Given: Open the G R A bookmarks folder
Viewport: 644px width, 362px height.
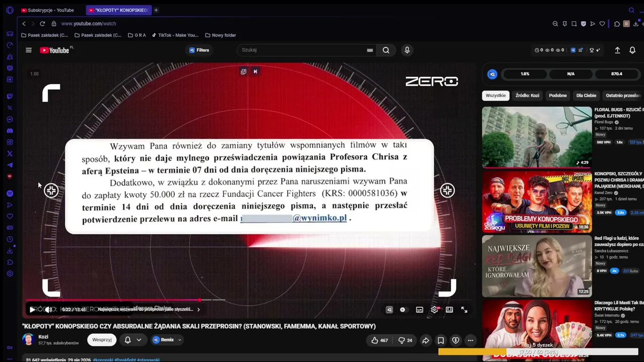Looking at the screenshot, I should 137,35.
